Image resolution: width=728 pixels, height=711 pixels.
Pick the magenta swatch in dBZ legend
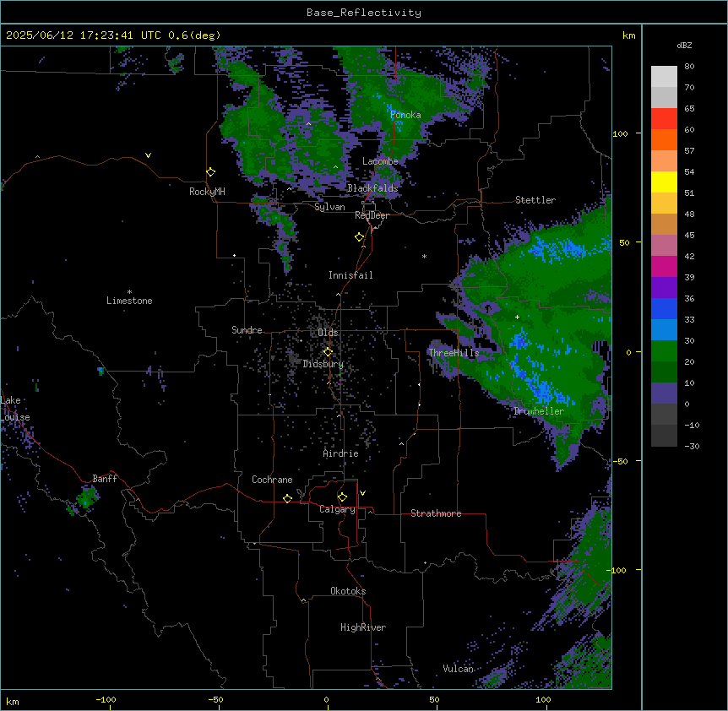point(664,266)
